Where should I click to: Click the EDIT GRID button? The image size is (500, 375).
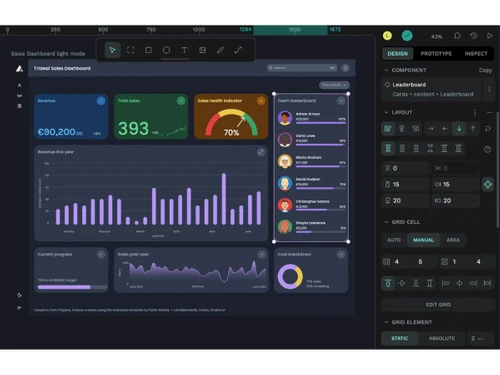(438, 305)
